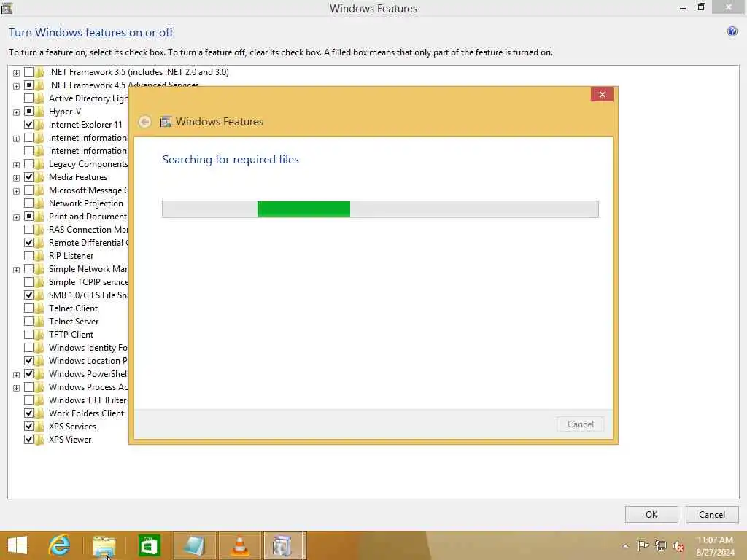Screen dimensions: 747x560
Task: Enable Telnet Server checkbox
Action: pyautogui.click(x=28, y=322)
